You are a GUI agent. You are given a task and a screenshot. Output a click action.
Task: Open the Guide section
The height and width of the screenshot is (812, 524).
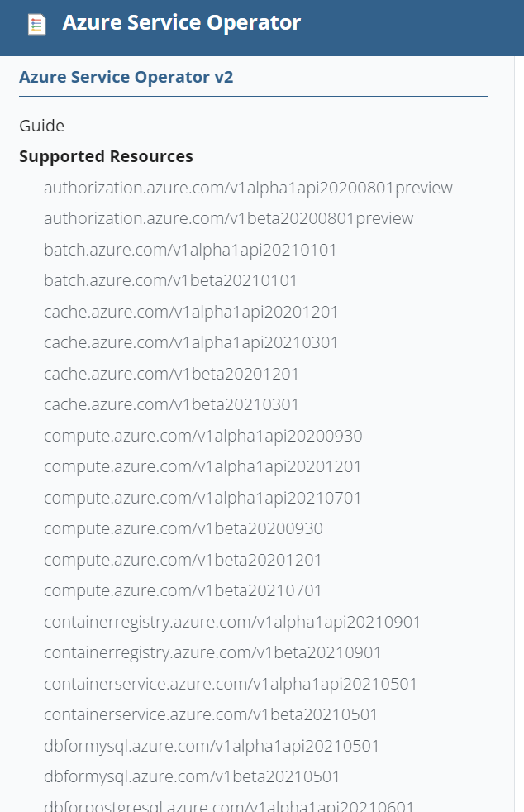point(40,126)
